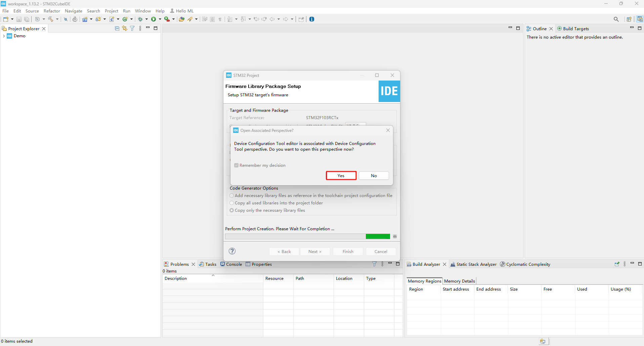This screenshot has width=644, height=346.
Task: Click the Back button in wizard
Action: (x=284, y=251)
